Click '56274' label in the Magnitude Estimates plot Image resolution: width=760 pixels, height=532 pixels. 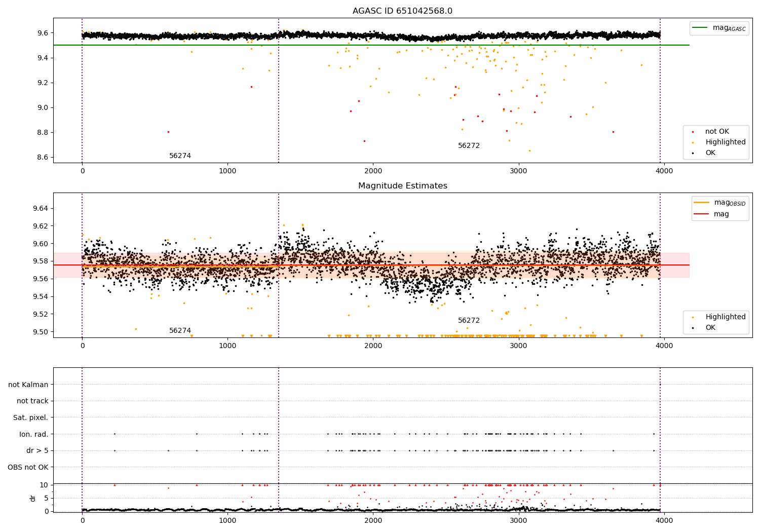[x=180, y=331]
